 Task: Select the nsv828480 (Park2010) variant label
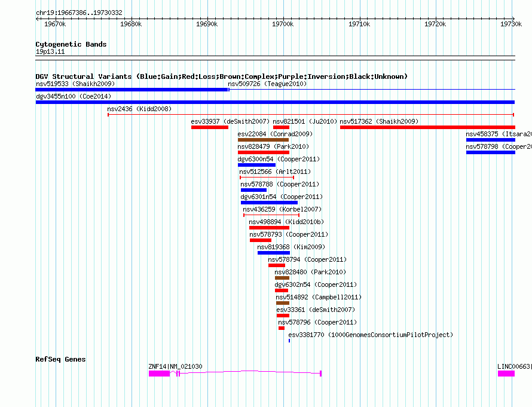point(310,272)
